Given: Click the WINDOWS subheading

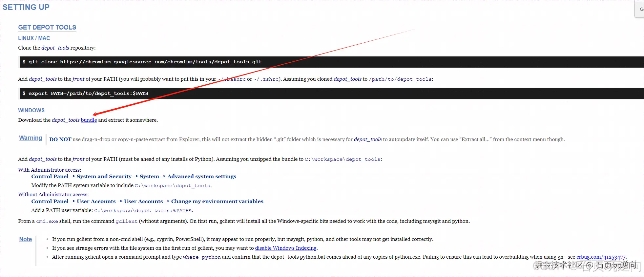Looking at the screenshot, I should pos(31,110).
